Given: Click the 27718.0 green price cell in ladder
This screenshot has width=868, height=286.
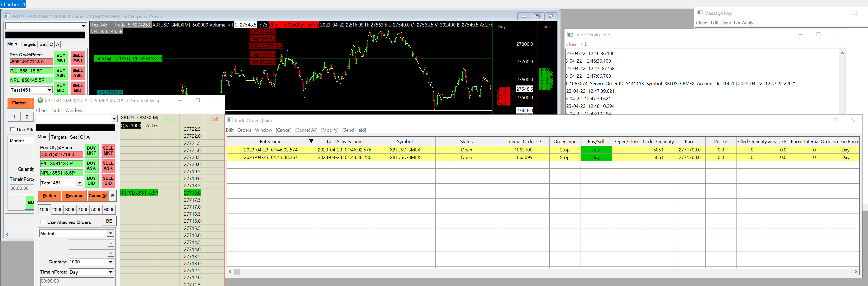Looking at the screenshot, I should click(192, 193).
